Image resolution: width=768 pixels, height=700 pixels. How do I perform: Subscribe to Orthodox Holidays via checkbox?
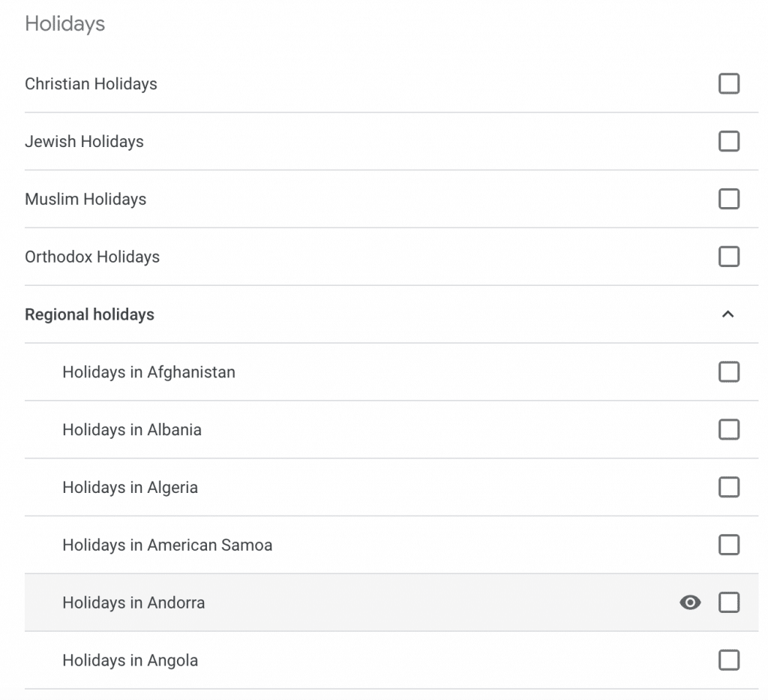(x=729, y=257)
